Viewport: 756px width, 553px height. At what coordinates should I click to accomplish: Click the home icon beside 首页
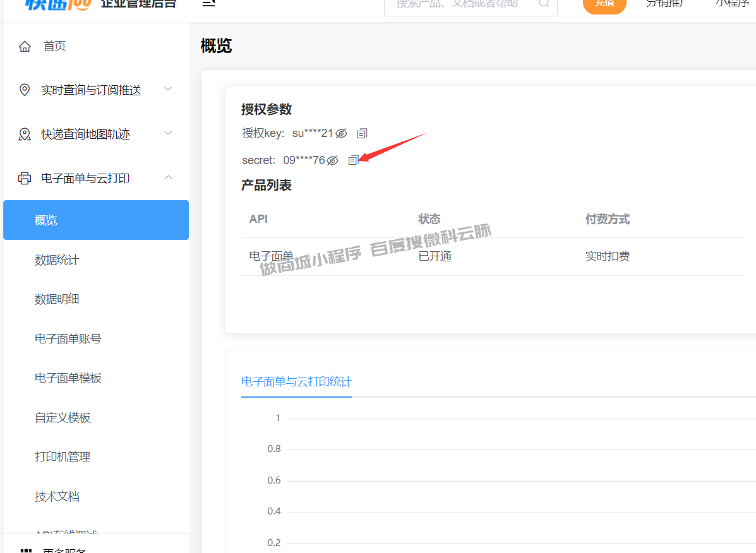[x=25, y=46]
